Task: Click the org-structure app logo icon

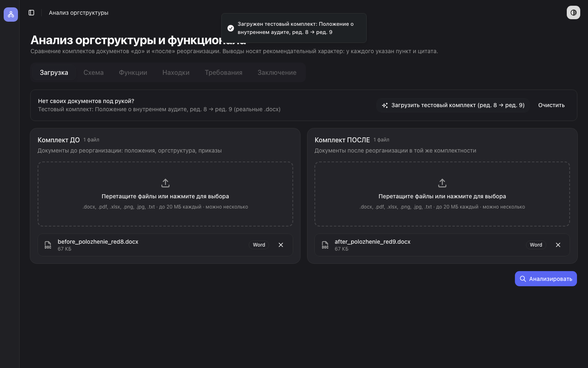Action: point(11,14)
